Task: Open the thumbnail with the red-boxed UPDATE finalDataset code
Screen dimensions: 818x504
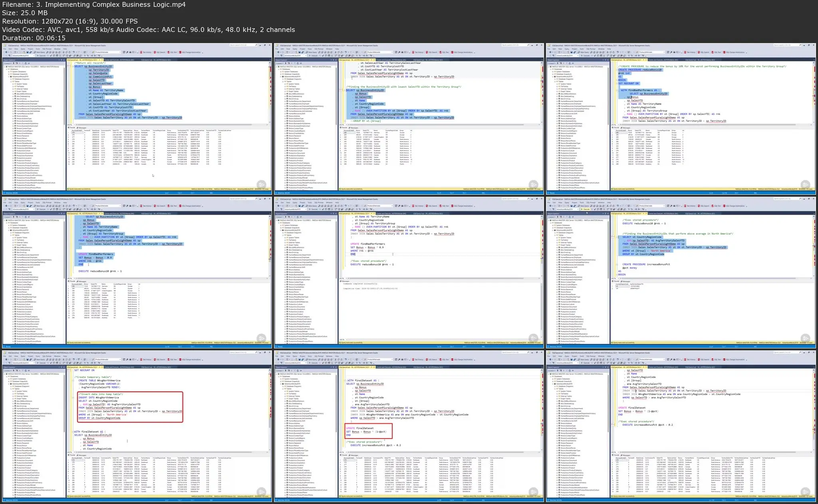Action: 409,425
